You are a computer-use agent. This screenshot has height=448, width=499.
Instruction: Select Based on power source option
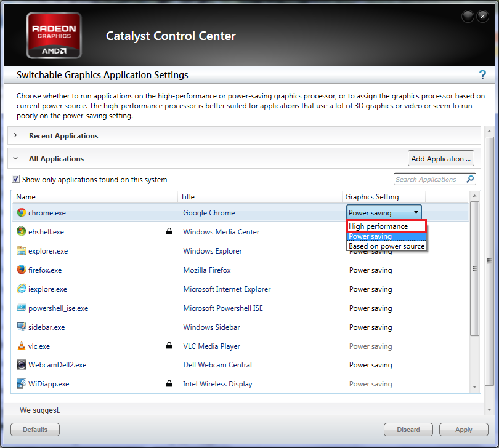[x=386, y=246]
